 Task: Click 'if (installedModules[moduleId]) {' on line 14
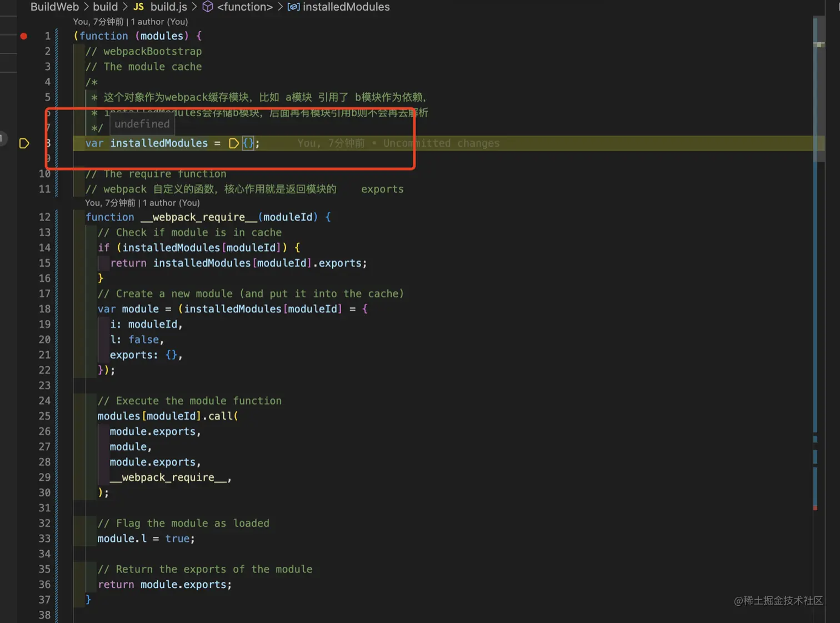point(199,248)
